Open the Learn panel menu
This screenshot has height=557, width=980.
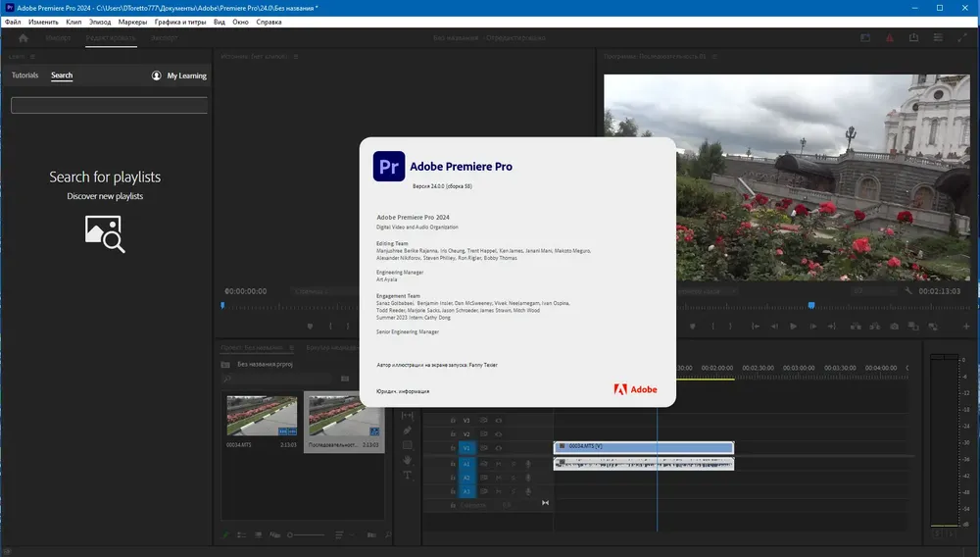point(32,57)
